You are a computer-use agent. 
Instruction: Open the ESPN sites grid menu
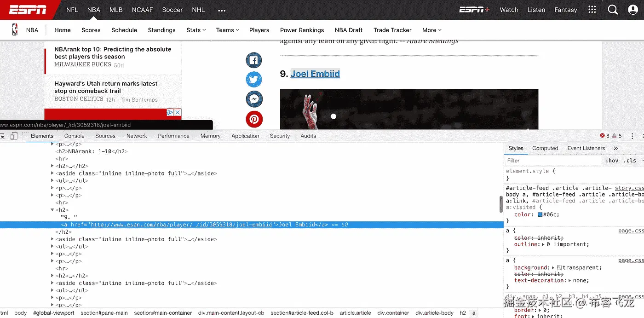(x=592, y=10)
